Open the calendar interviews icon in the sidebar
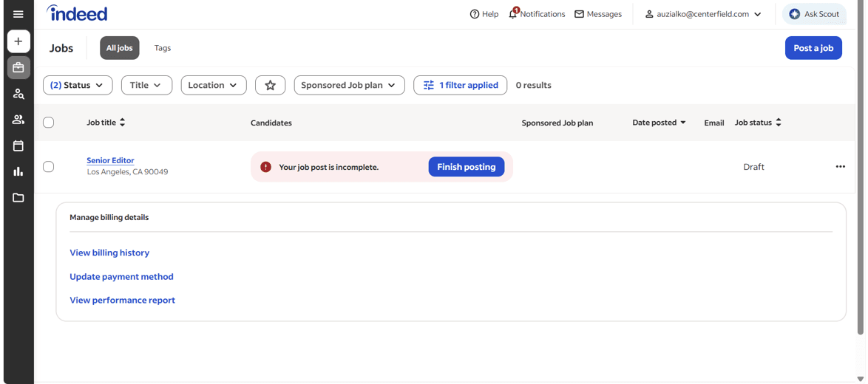868x384 pixels. coord(18,146)
